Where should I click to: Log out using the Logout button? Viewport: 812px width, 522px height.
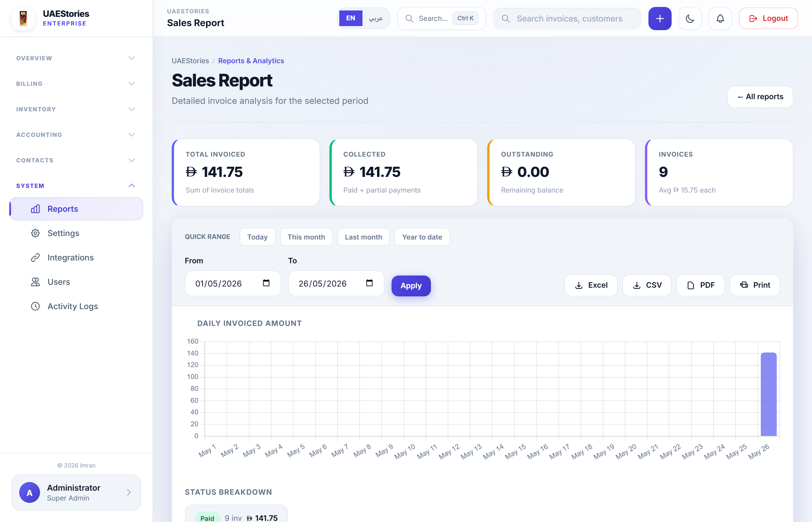(x=768, y=18)
